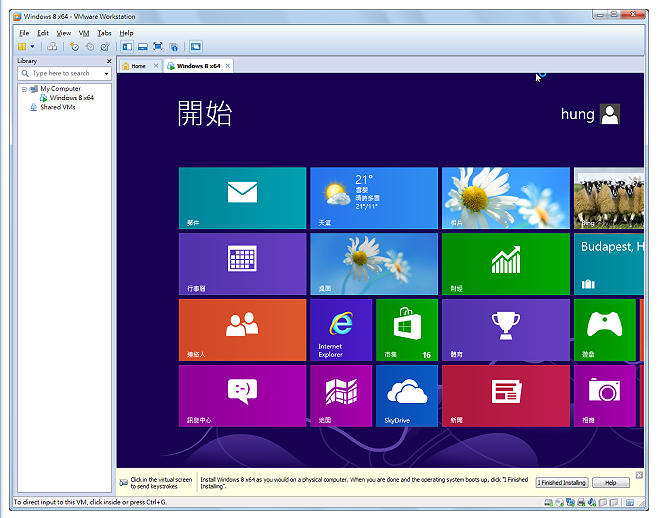Click the sound card status icon
This screenshot has height=518, width=659.
(592, 502)
